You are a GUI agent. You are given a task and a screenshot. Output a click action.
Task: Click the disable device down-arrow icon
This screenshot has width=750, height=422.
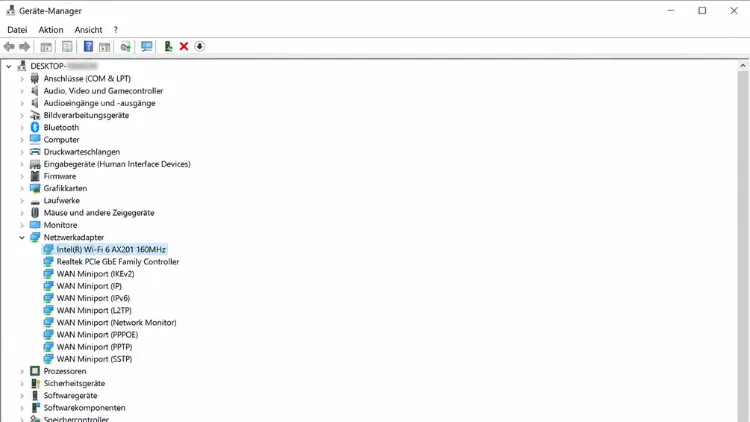199,46
